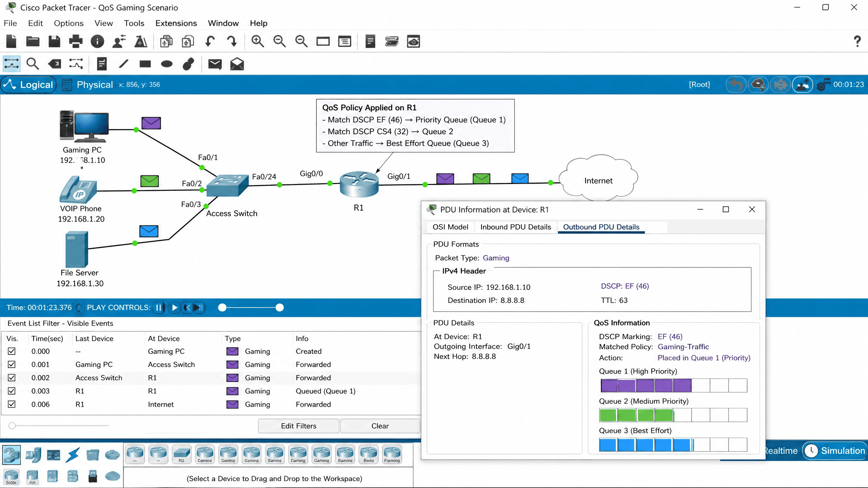The image size is (868, 488).
Task: Open help with the question mark icon
Action: [x=857, y=41]
